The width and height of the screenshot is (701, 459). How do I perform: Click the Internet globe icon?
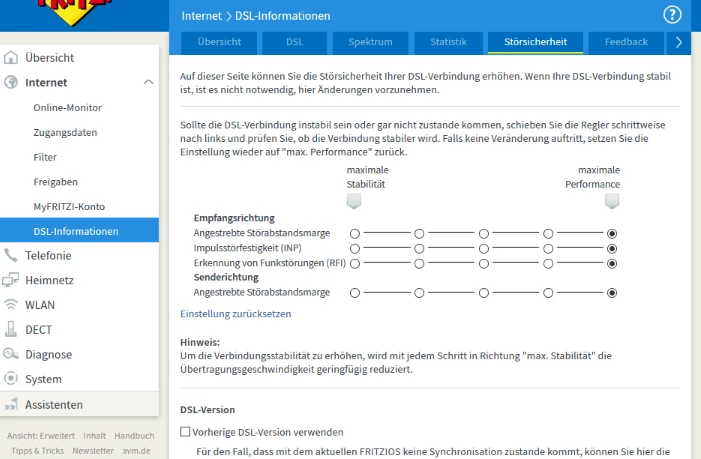pos(11,82)
